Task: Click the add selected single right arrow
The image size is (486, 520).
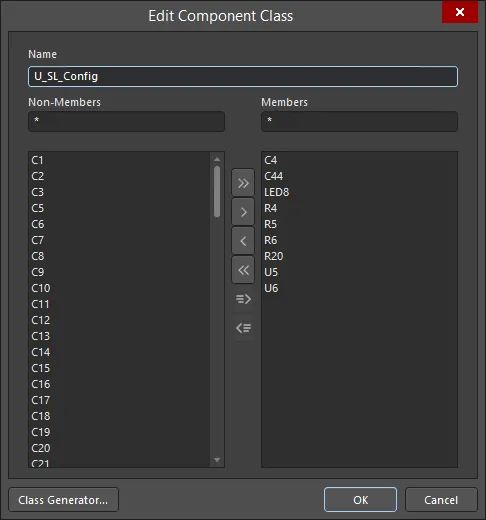Action: 243,212
